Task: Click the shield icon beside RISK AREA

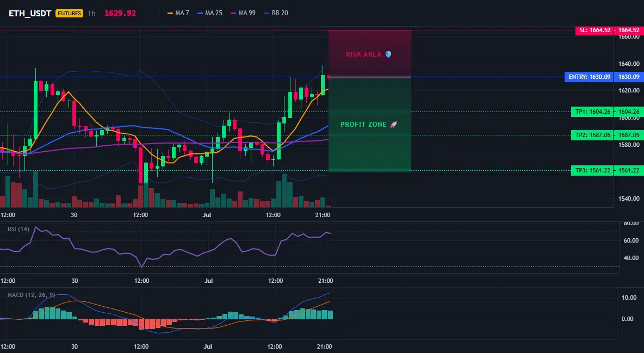Action: coord(388,54)
